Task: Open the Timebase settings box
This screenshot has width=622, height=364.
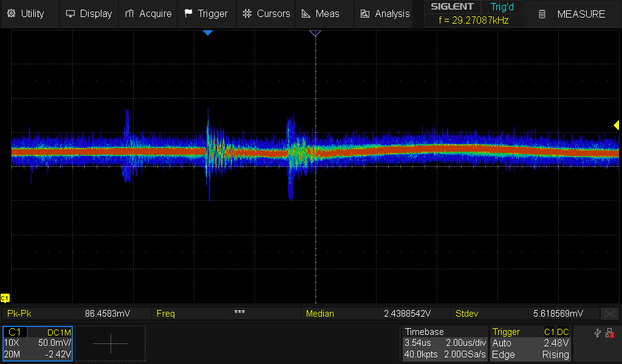Action: [445, 343]
